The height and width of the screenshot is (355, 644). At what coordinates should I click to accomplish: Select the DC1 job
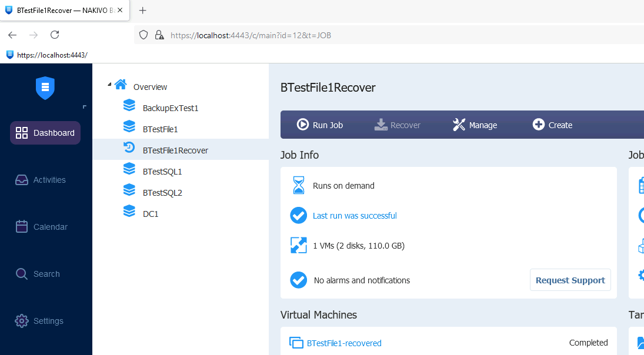(151, 214)
